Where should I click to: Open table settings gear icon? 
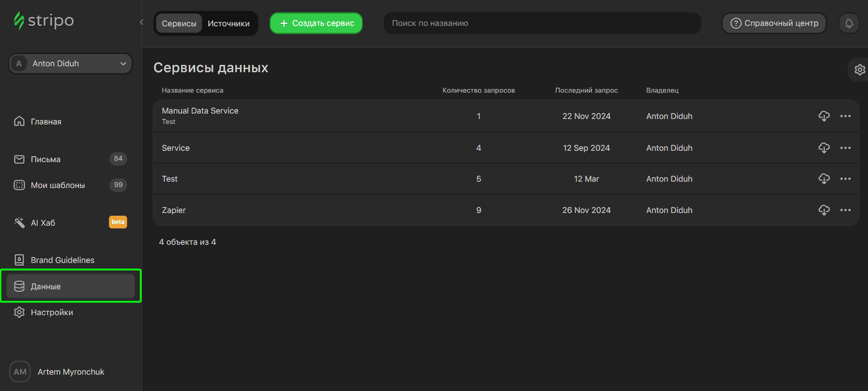[859, 69]
